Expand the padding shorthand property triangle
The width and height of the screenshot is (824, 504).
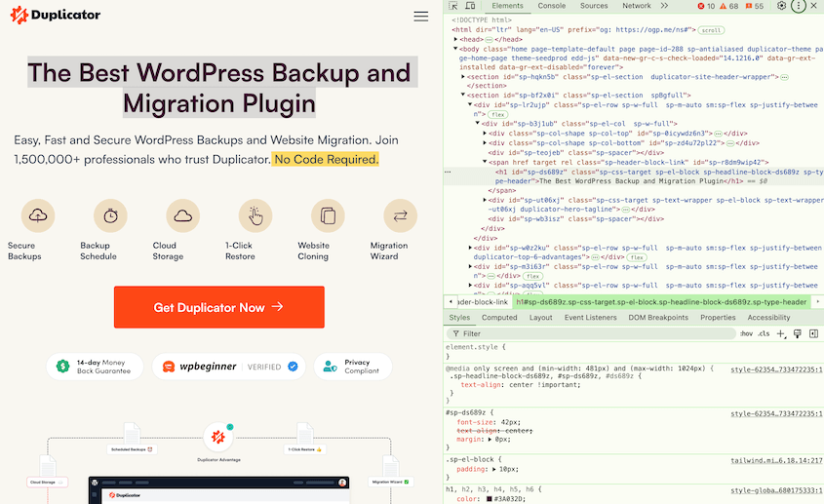494,469
